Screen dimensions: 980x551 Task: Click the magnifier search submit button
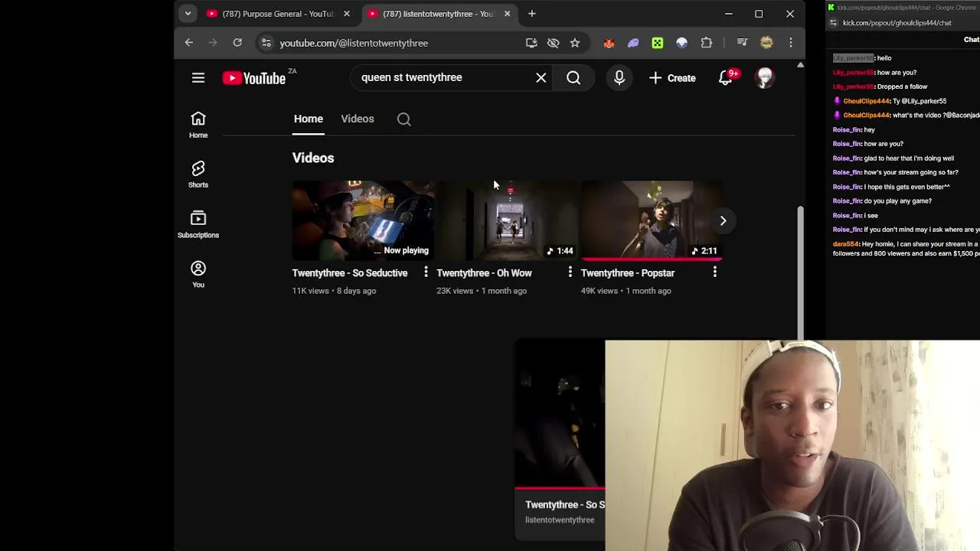pyautogui.click(x=573, y=77)
